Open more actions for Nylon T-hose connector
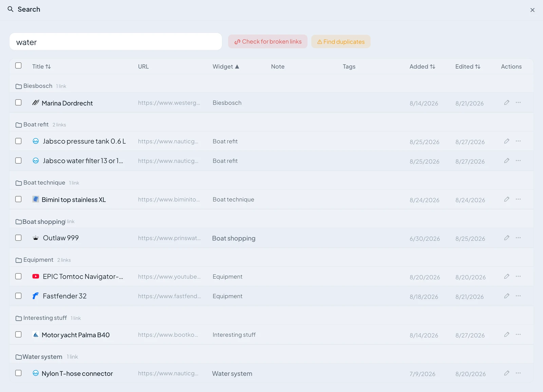This screenshot has height=392, width=543. [518, 373]
